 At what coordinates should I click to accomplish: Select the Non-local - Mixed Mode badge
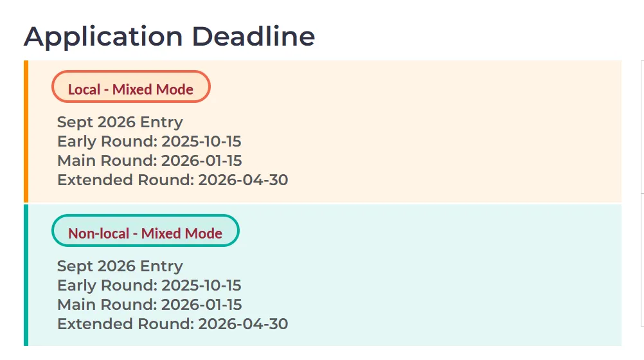tap(145, 233)
